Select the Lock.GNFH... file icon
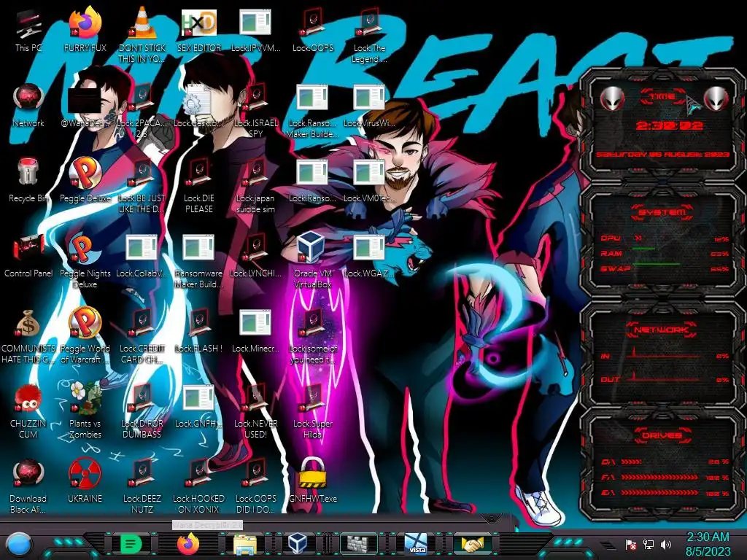The image size is (747, 560). 199,407
